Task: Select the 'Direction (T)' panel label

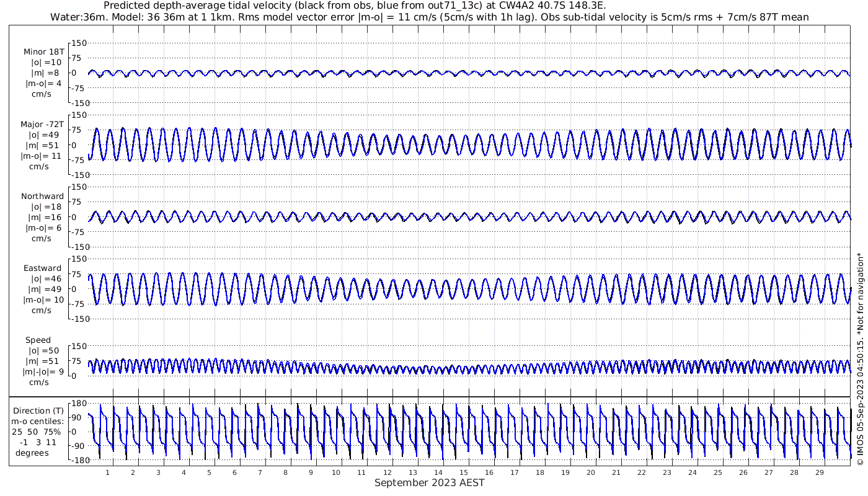Action: tap(38, 410)
